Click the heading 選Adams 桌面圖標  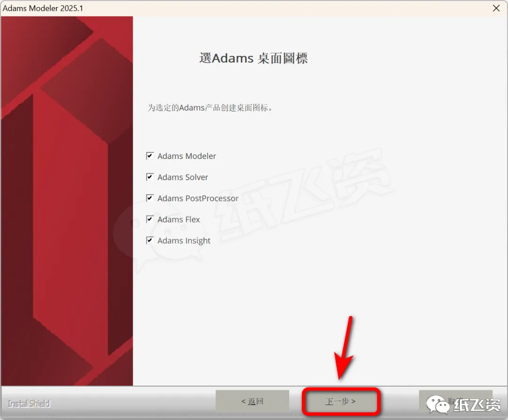click(254, 58)
